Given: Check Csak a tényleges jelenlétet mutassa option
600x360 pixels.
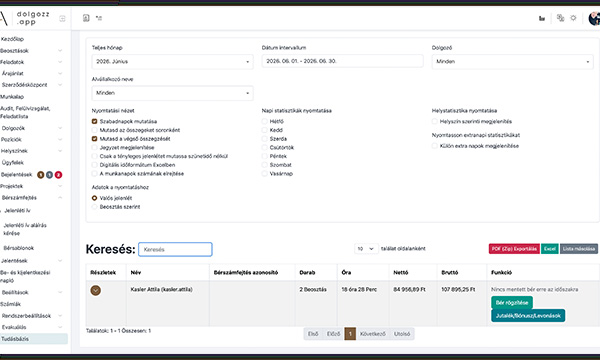Looking at the screenshot, I should (x=95, y=156).
